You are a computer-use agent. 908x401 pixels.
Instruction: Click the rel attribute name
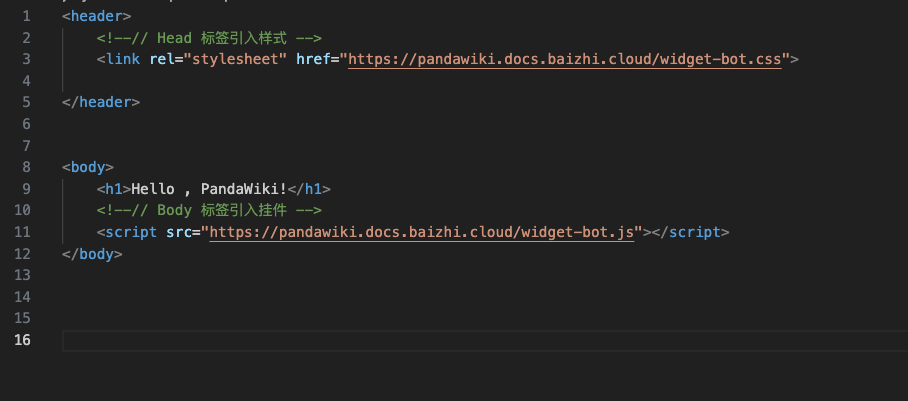pyautogui.click(x=162, y=59)
